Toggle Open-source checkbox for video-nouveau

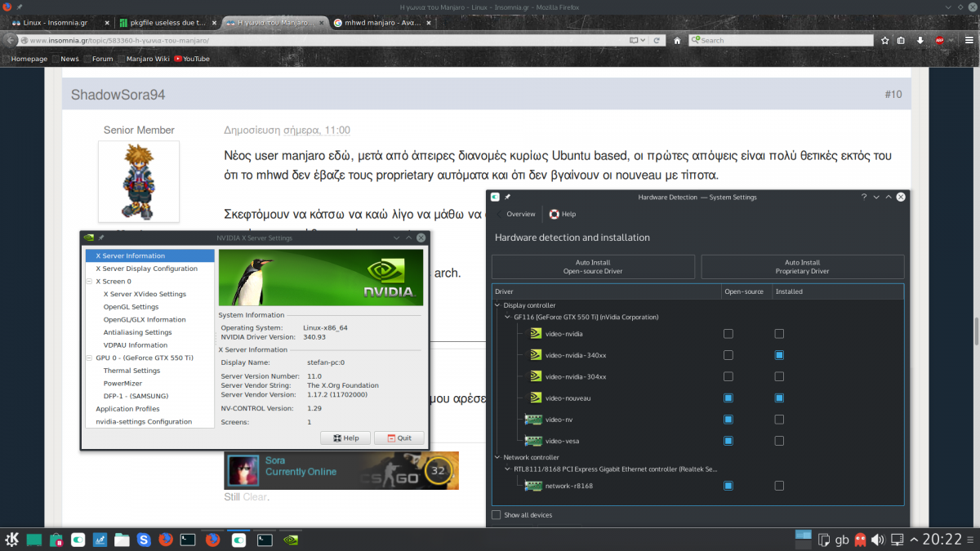pyautogui.click(x=728, y=398)
